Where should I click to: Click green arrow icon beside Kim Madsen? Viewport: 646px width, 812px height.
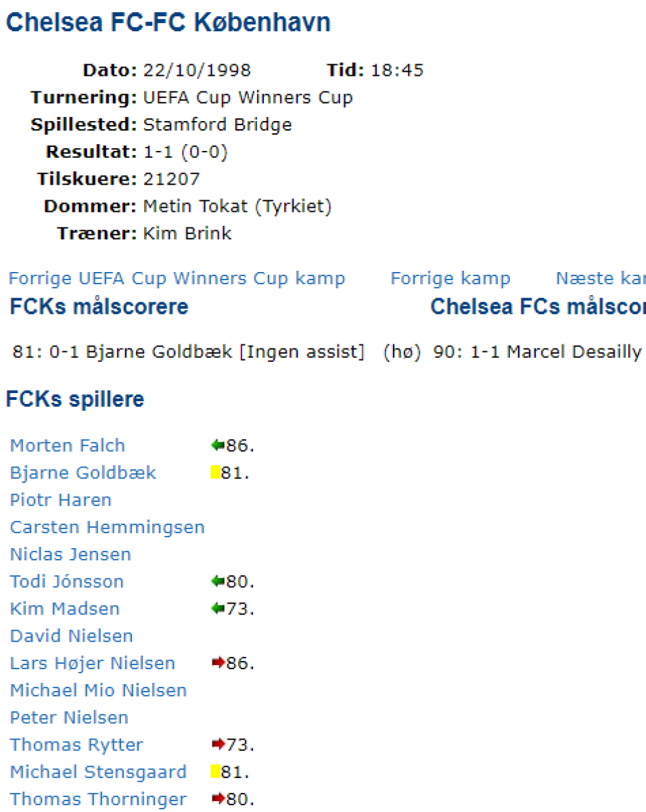click(x=217, y=608)
